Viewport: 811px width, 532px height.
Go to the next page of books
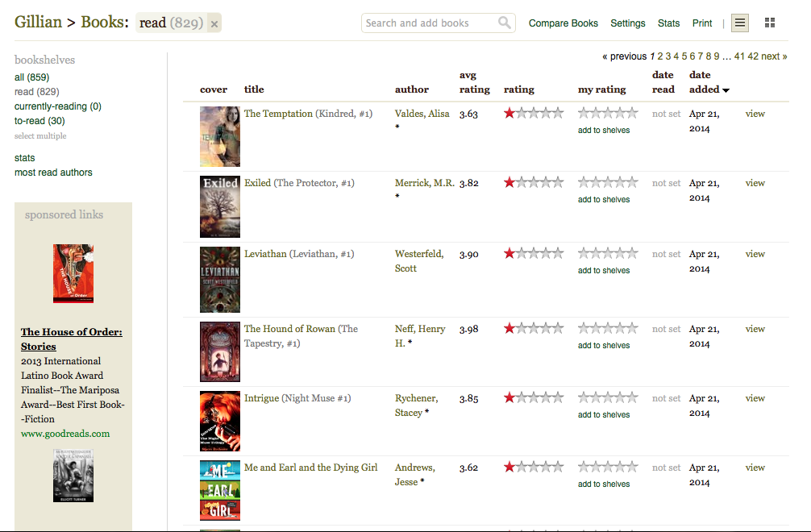(x=774, y=56)
